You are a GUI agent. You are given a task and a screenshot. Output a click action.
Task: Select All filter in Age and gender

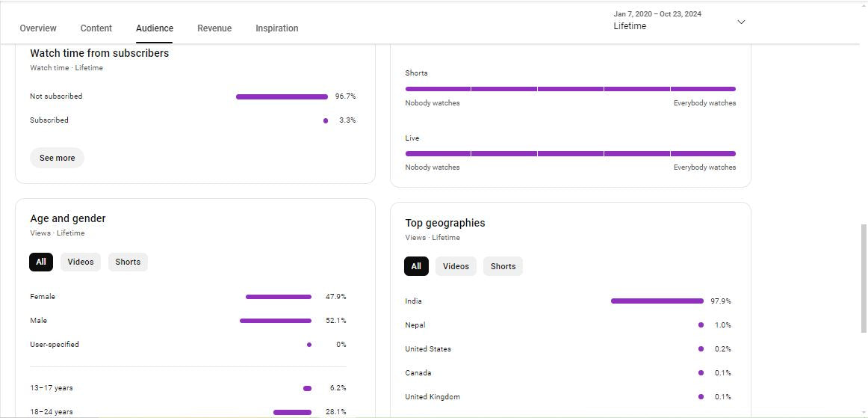41,262
